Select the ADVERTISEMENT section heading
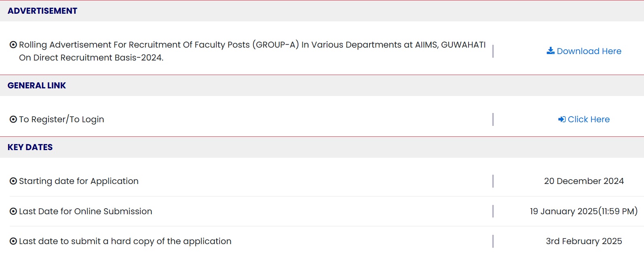Image resolution: width=644 pixels, height=255 pixels. [x=42, y=11]
